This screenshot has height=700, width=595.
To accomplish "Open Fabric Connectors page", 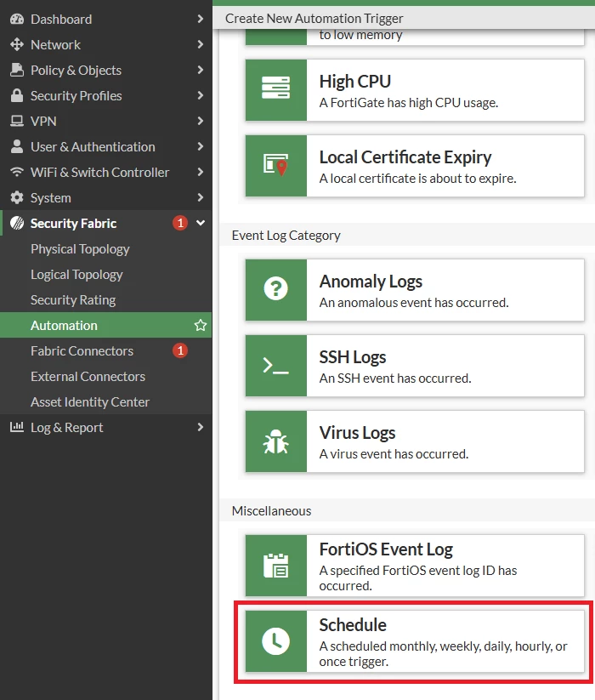I will point(105,350).
